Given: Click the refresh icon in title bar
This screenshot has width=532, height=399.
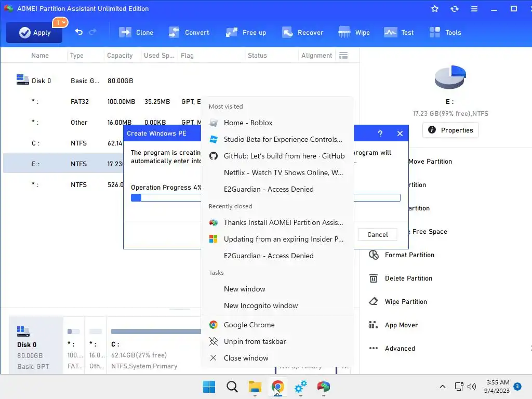Looking at the screenshot, I should pos(454,9).
